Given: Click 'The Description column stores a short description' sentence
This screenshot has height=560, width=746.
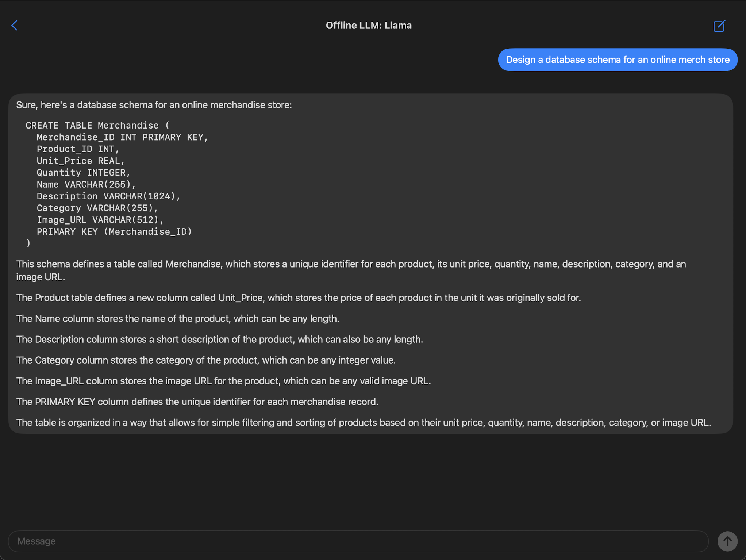Looking at the screenshot, I should point(220,340).
